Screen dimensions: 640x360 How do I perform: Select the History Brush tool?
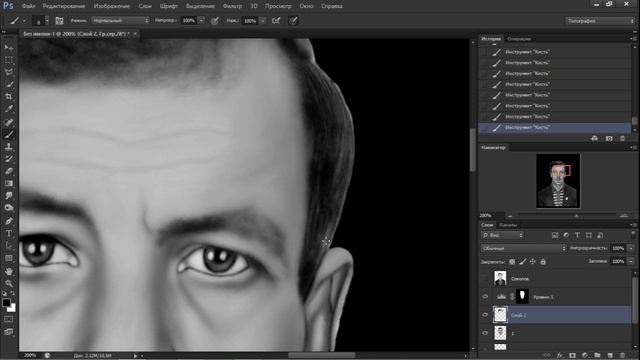click(x=9, y=159)
